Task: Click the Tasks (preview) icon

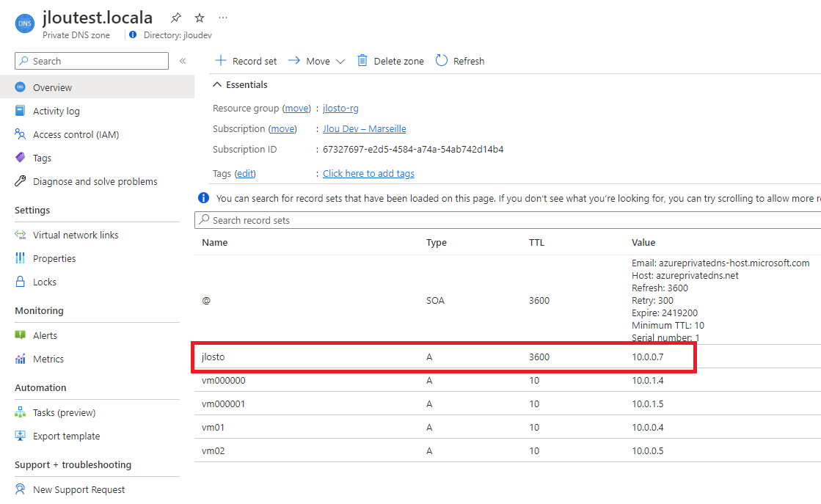Action: click(x=20, y=412)
